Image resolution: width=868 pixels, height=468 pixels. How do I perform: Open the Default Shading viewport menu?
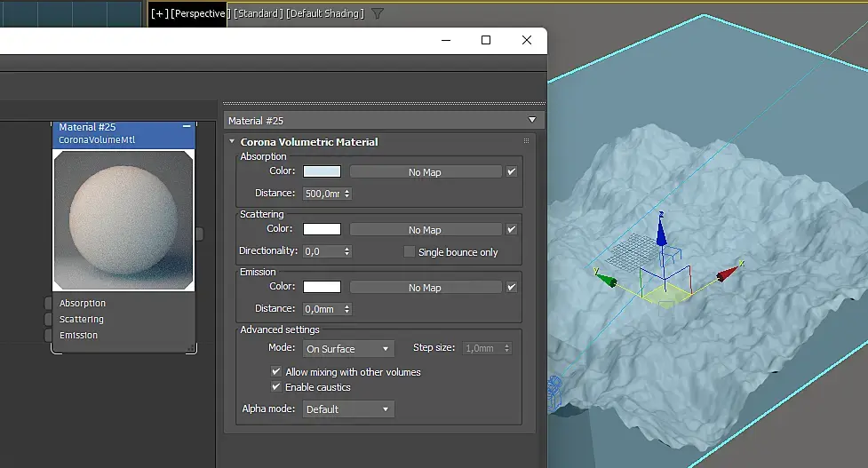tap(325, 13)
